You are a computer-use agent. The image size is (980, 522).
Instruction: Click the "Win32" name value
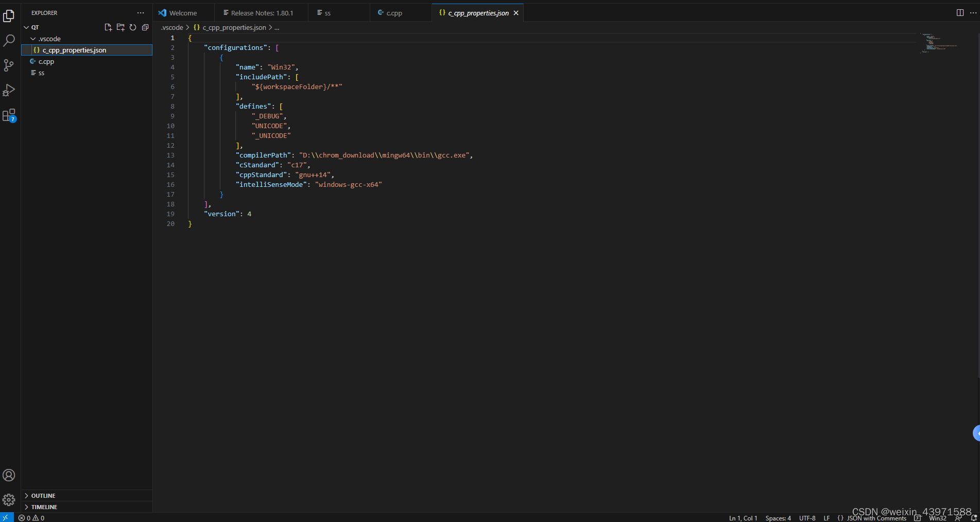[x=281, y=67]
